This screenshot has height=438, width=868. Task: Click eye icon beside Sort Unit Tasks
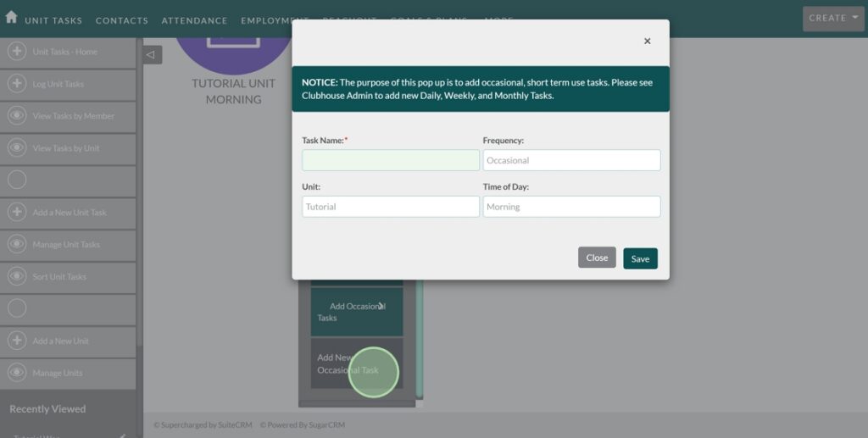(16, 277)
